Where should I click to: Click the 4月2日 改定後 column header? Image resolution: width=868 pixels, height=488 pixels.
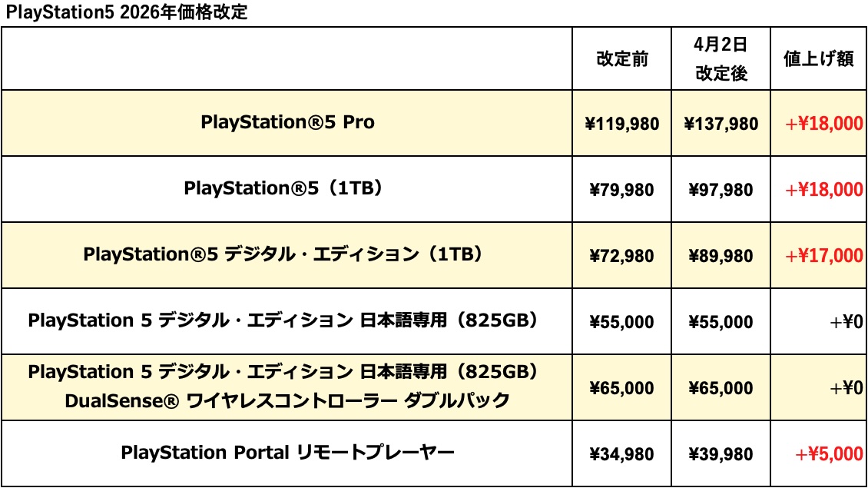(x=721, y=58)
